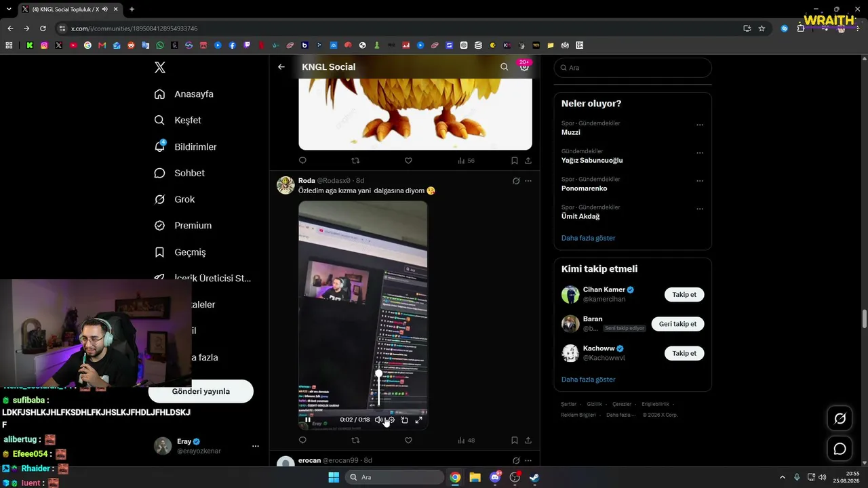Open the Muzzi trending topic
The image size is (868, 488).
571,132
